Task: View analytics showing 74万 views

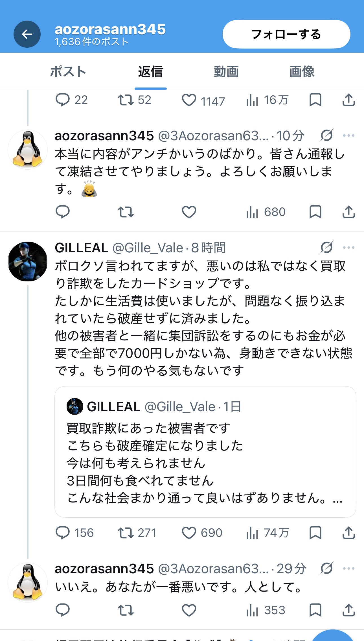Action: 267,533
